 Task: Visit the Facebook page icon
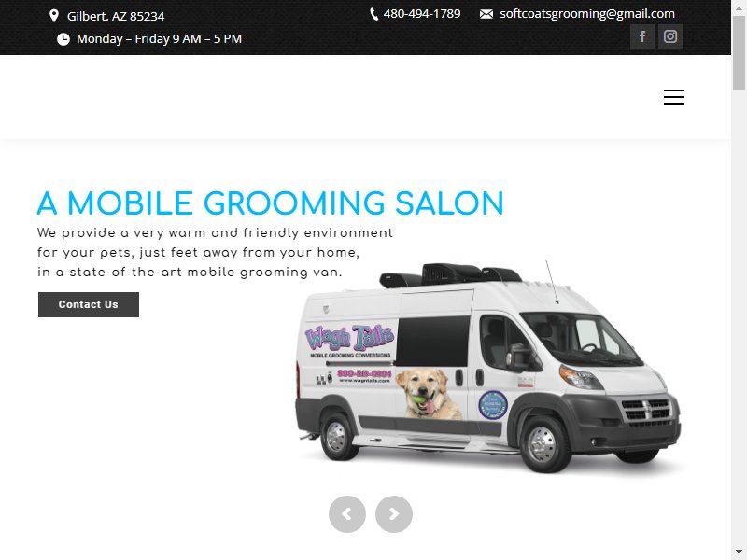[x=642, y=36]
